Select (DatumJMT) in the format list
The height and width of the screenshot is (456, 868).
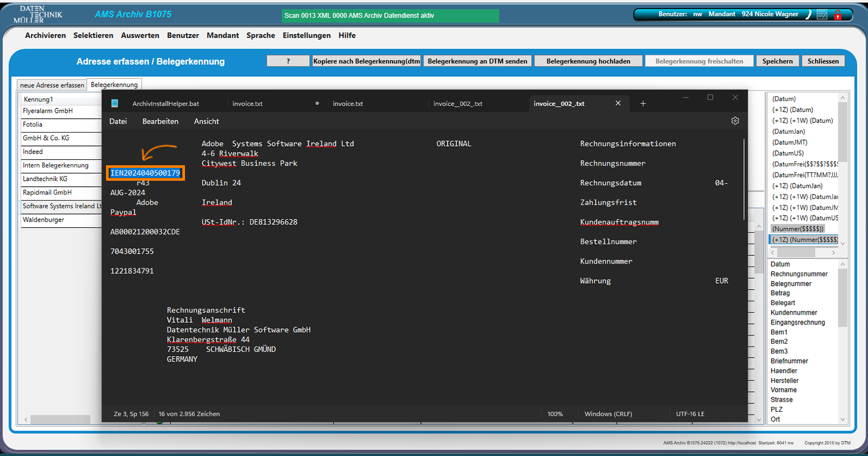(x=790, y=143)
